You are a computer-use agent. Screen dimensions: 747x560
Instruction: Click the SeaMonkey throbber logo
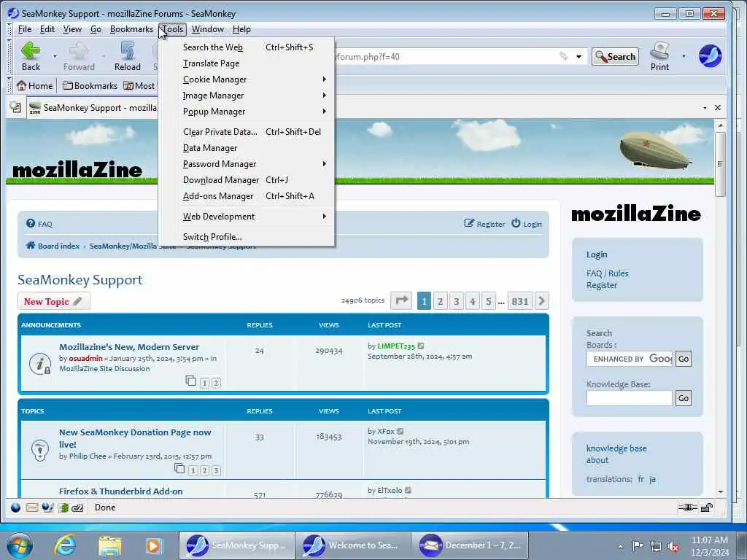[710, 55]
